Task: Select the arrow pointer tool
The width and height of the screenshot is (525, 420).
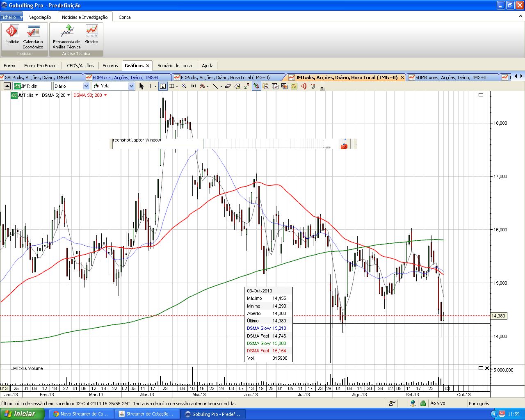Action: pyautogui.click(x=142, y=86)
